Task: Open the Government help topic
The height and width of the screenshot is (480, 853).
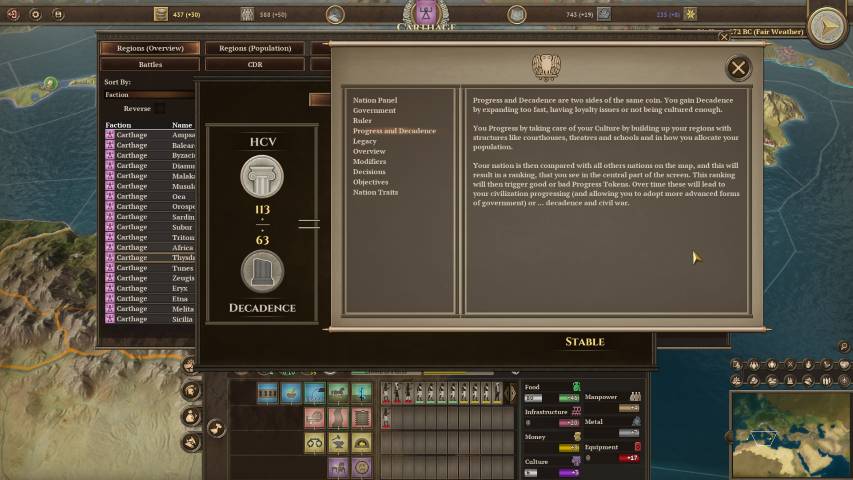Action: tap(374, 110)
